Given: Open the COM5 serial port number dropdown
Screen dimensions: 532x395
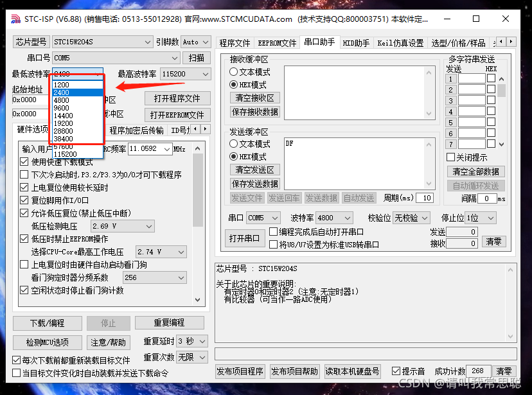Looking at the screenshot, I should click(116, 58).
